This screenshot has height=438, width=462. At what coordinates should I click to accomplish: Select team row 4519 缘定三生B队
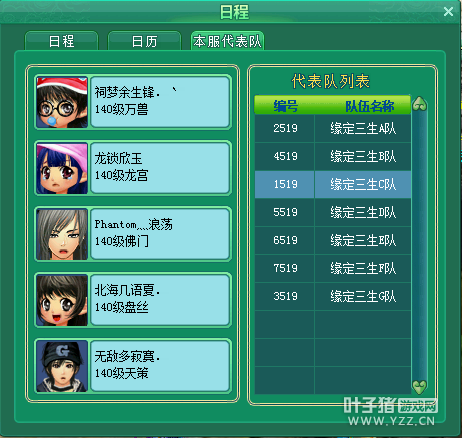(x=333, y=156)
